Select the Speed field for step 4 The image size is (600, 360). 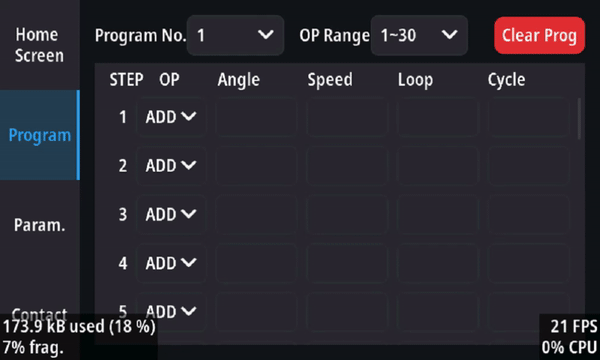click(x=347, y=263)
